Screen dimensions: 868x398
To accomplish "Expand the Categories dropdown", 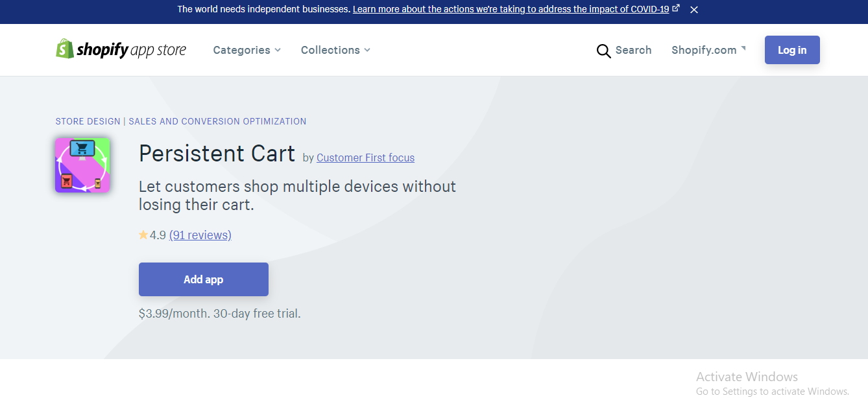I will [247, 50].
